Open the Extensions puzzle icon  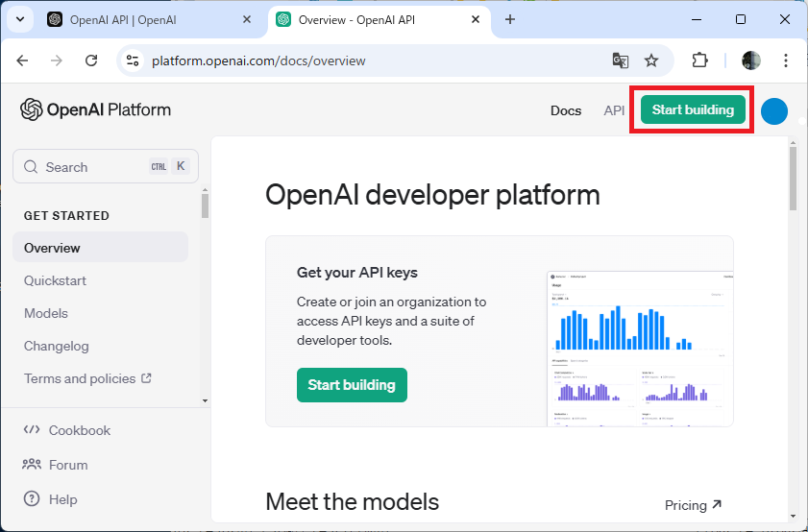point(699,60)
